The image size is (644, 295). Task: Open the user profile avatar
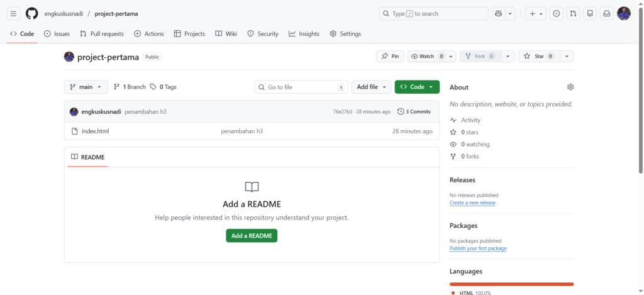623,13
